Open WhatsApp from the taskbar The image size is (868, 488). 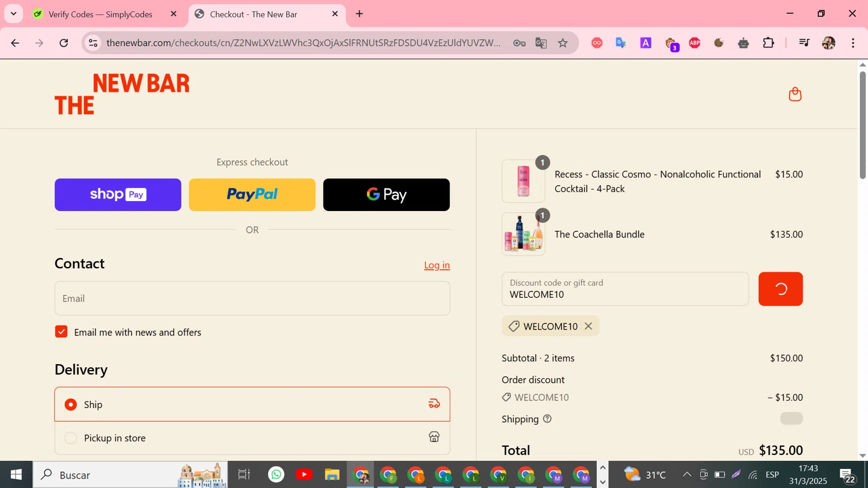coord(277,475)
